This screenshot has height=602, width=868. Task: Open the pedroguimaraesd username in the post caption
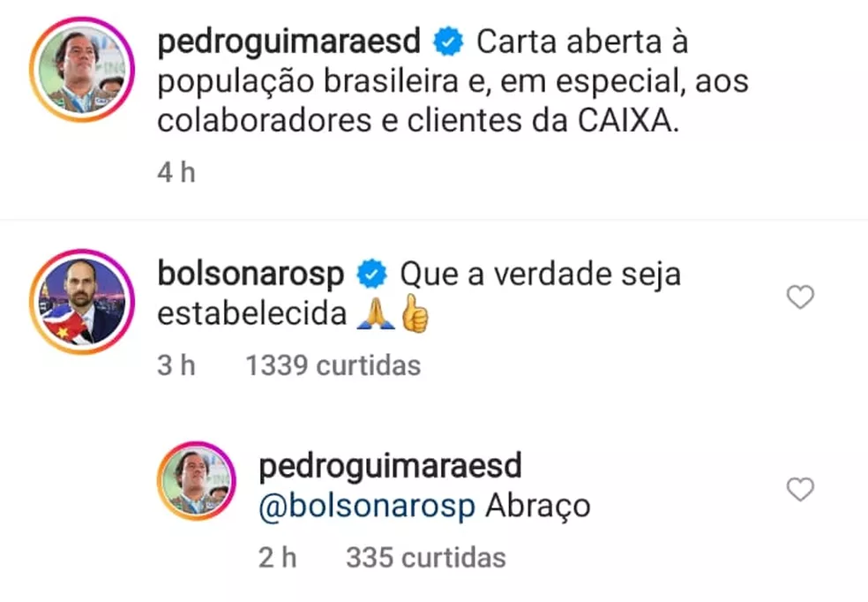pyautogui.click(x=289, y=42)
